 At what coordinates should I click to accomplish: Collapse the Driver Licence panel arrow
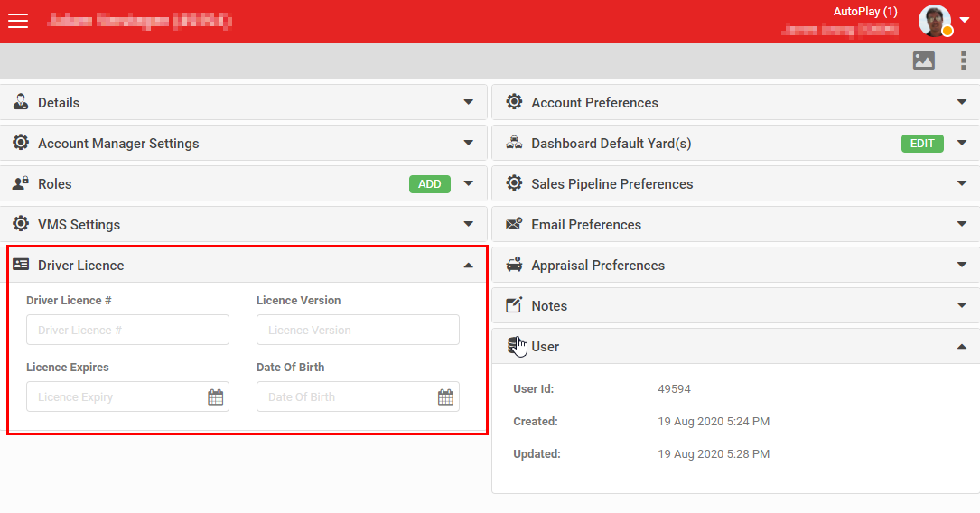468,265
